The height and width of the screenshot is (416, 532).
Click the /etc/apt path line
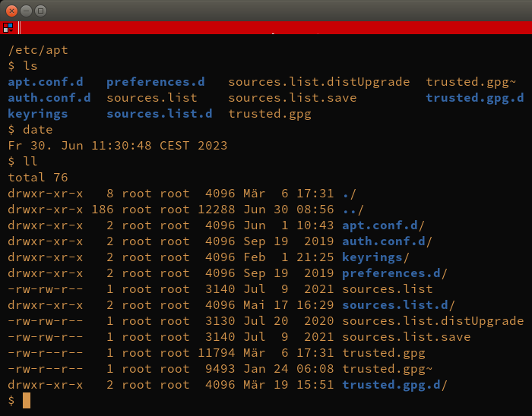[38, 50]
